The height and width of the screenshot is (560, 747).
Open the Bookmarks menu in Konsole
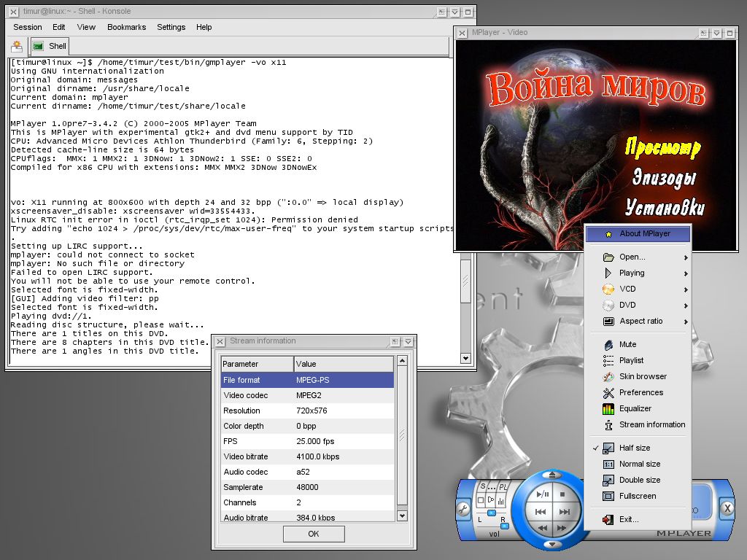(x=127, y=27)
